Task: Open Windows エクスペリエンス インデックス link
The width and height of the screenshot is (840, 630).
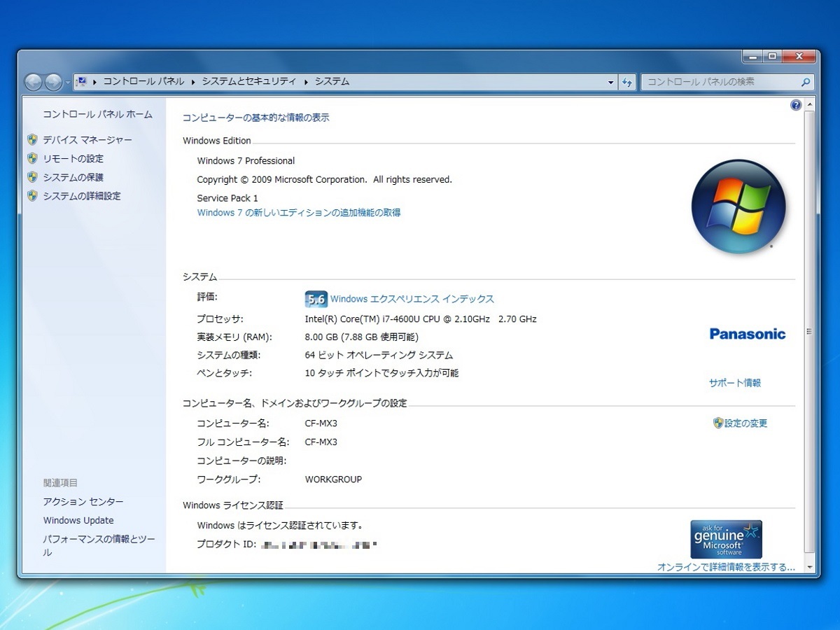Action: point(412,299)
